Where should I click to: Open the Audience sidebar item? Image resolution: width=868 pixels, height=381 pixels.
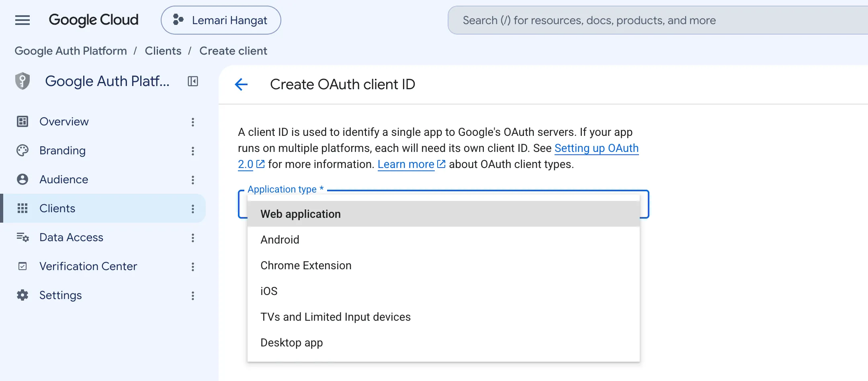(x=103, y=179)
